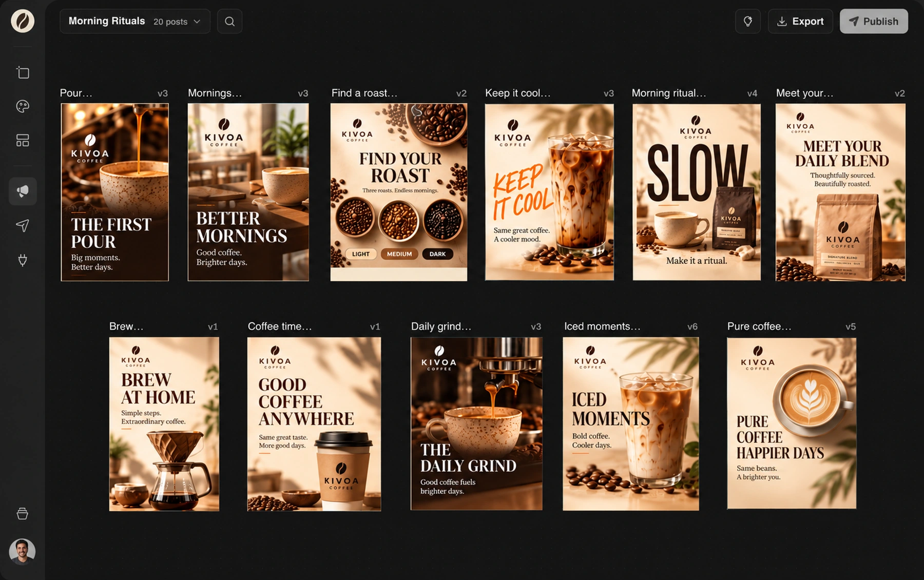The height and width of the screenshot is (580, 924).
Task: Click the v4 version label on Morning ritual
Action: pos(752,93)
